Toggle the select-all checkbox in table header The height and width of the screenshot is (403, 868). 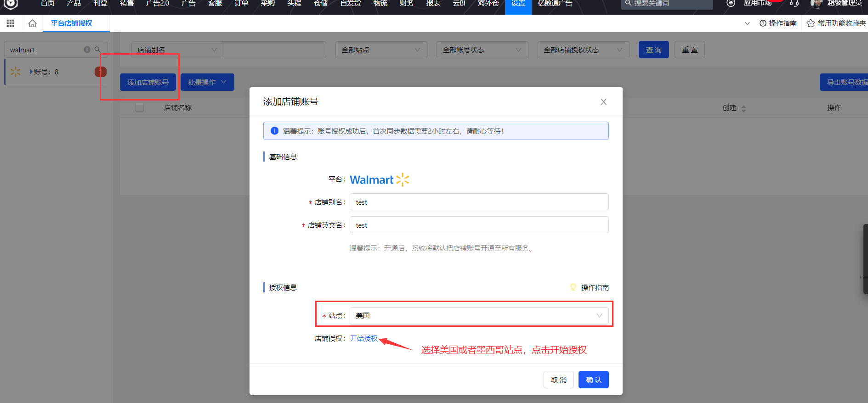coord(140,107)
